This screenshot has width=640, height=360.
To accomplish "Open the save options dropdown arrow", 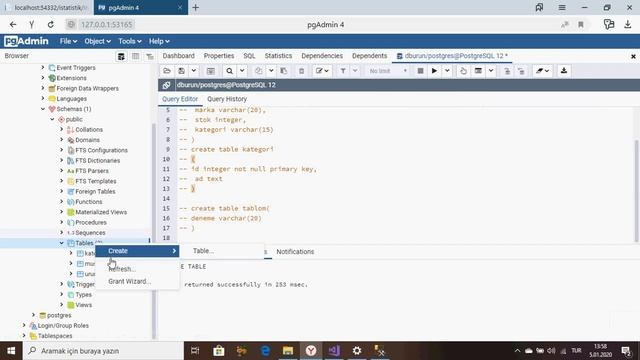I will click(x=194, y=71).
